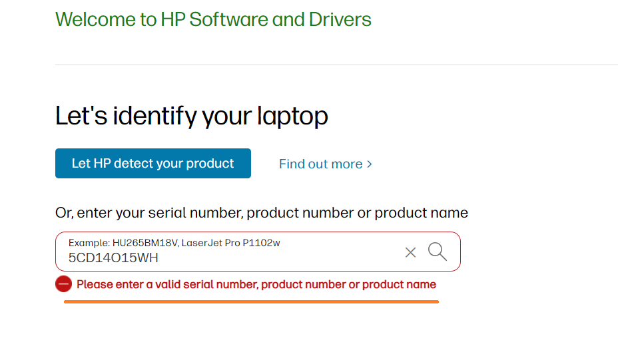Click the word "laptop" in the heading
The height and width of the screenshot is (364, 618).
[292, 116]
